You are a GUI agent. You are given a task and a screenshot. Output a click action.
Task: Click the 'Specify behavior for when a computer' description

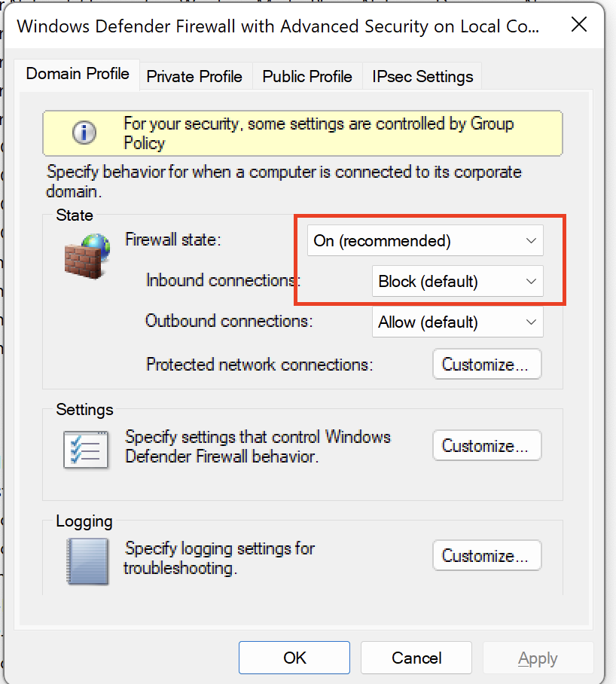click(284, 182)
